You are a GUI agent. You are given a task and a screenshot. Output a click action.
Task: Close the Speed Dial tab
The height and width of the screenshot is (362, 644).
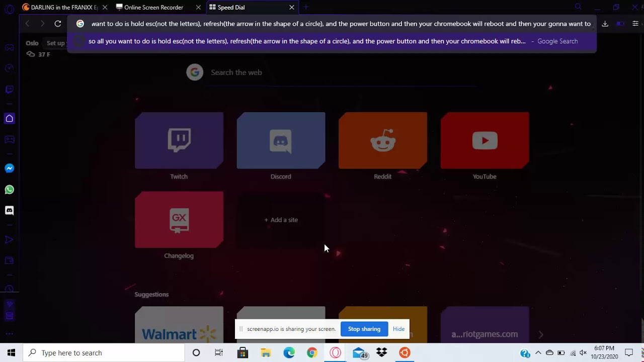pyautogui.click(x=292, y=8)
